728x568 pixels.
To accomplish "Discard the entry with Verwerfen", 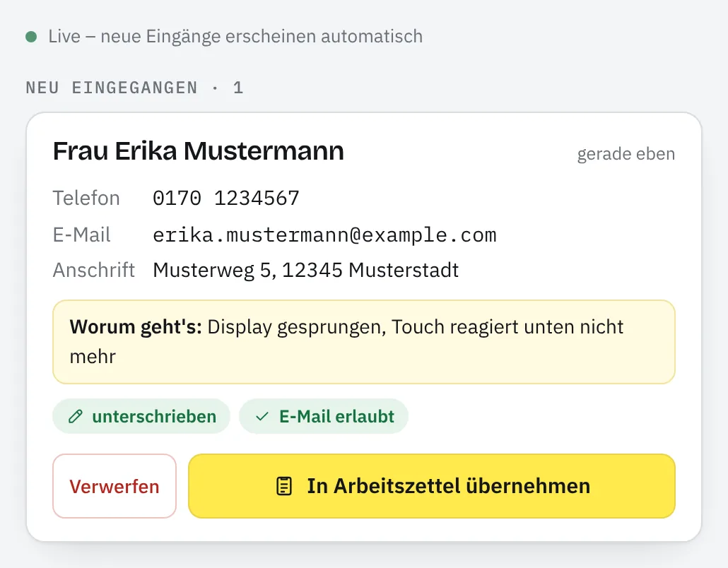I will (x=115, y=486).
